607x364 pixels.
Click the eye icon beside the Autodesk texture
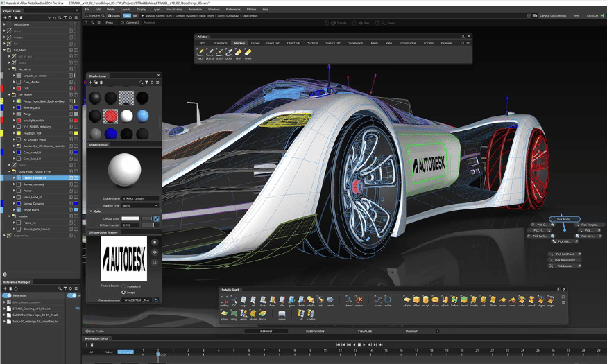[x=155, y=252]
